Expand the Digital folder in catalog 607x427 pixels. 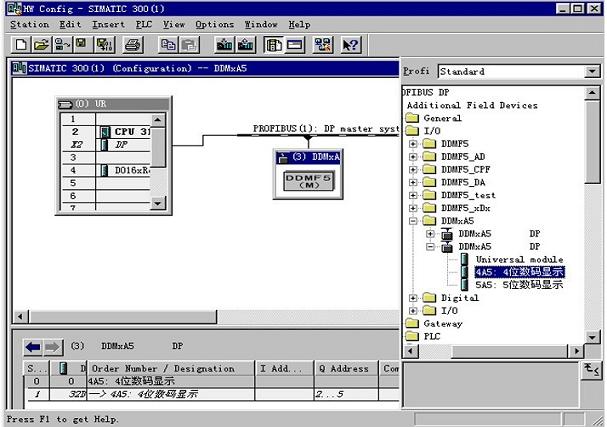[414, 298]
